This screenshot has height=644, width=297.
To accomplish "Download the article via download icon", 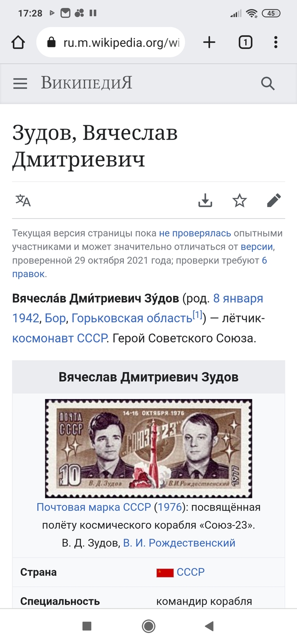I will coord(205,200).
